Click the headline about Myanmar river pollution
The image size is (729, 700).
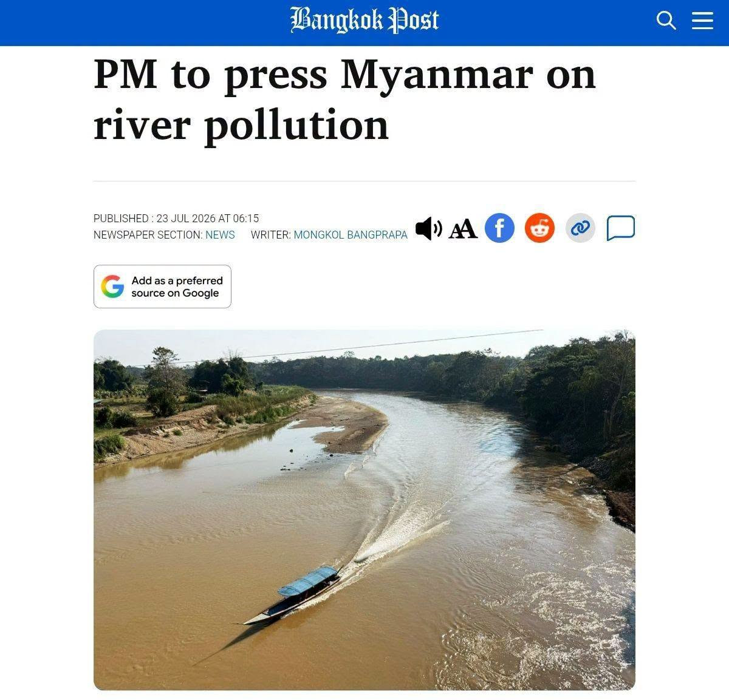pyautogui.click(x=344, y=99)
